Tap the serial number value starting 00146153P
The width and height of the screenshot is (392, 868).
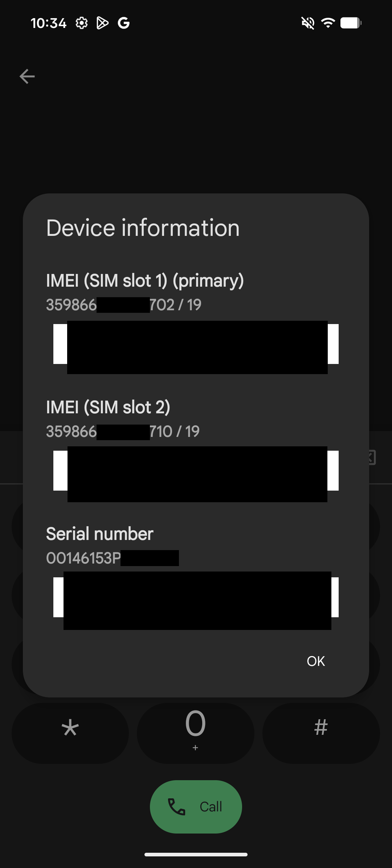click(83, 558)
